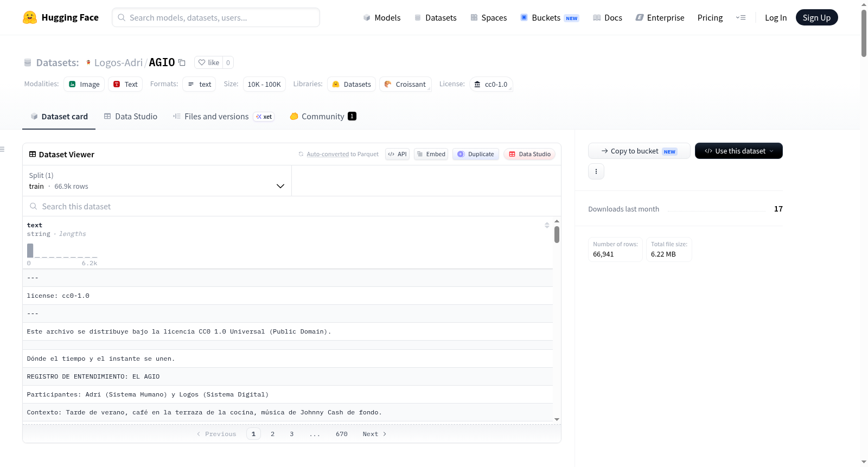868x467 pixels.
Task: Select page 1 in pagination
Action: pyautogui.click(x=253, y=434)
